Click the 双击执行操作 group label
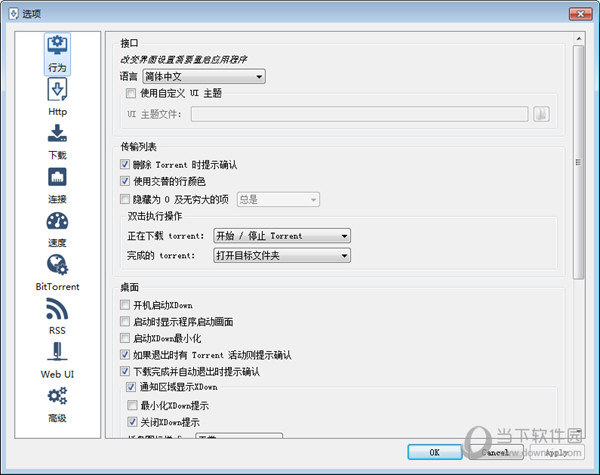 pos(155,216)
